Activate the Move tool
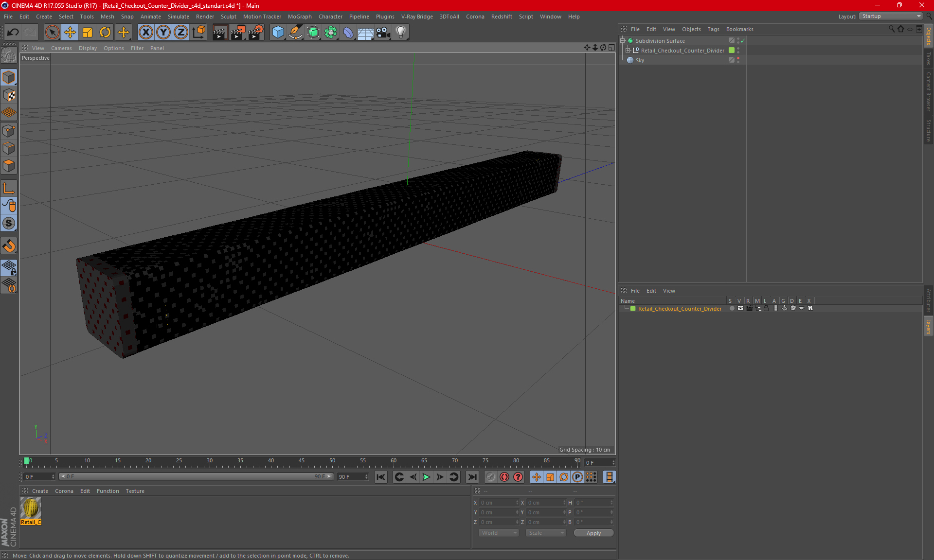Screen dimensions: 934x560 point(70,33)
